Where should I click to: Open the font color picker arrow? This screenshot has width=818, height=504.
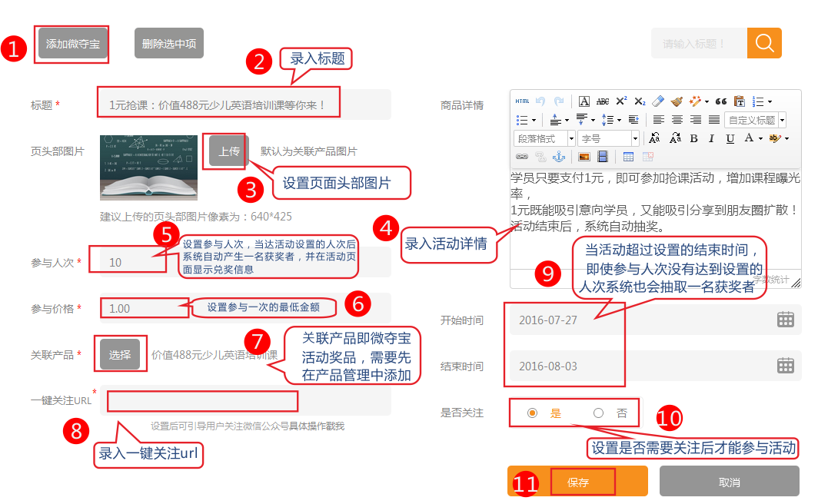(x=760, y=138)
